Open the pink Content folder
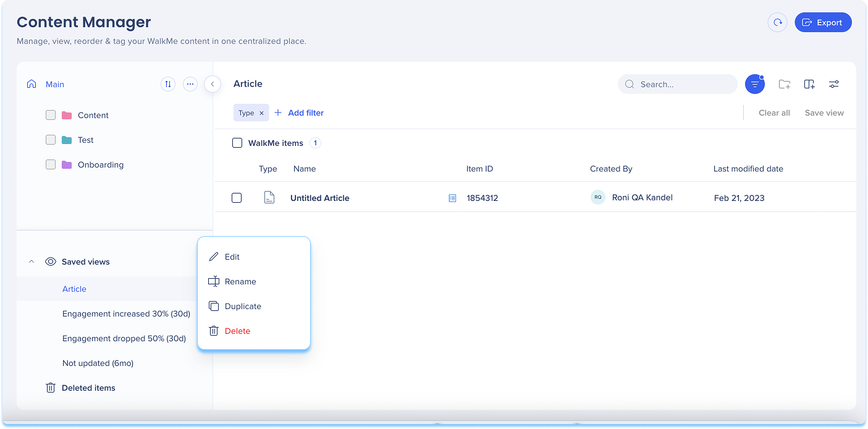 pyautogui.click(x=85, y=115)
